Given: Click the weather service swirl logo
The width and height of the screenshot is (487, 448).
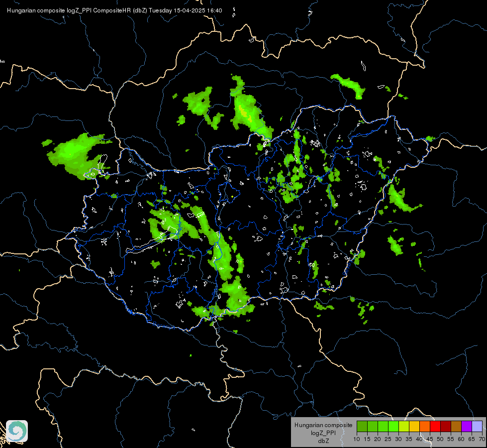Looking at the screenshot, I should (17, 431).
